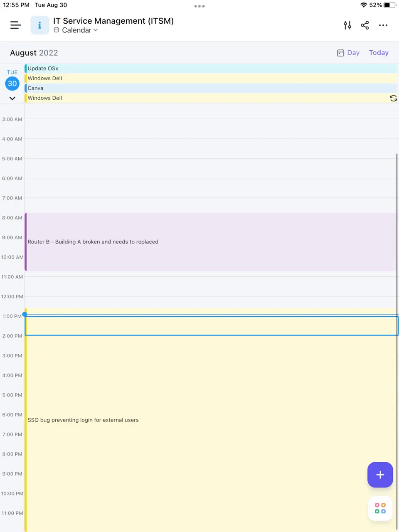Viewport: 399px width, 532px height.
Task: Open the three-dot more options menu
Action: click(x=383, y=25)
